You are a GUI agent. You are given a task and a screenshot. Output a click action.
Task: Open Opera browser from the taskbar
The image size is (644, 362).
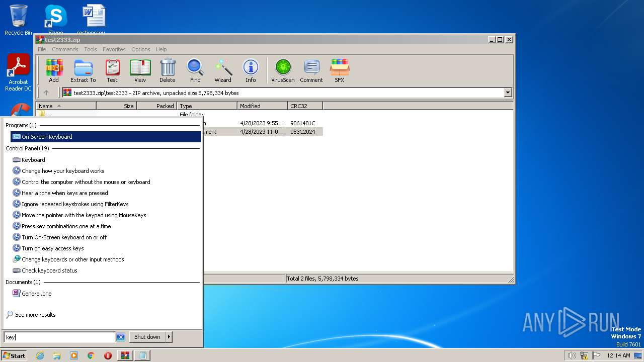click(108, 355)
